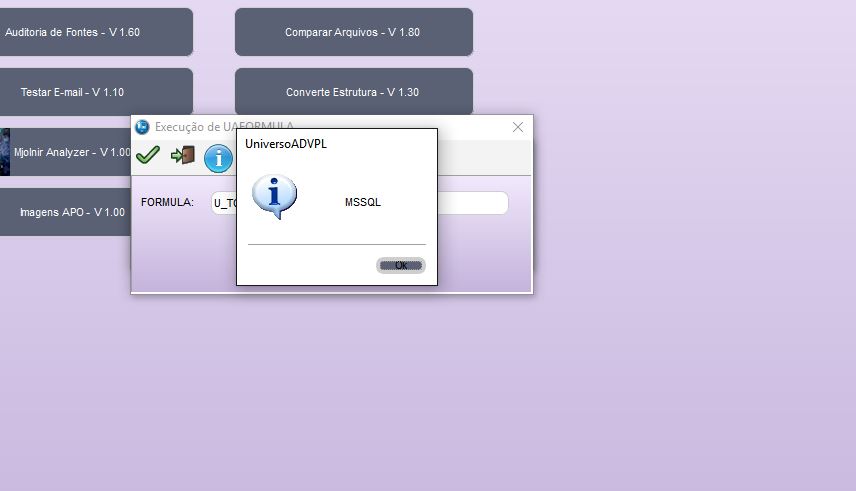Click the separator line above Ok button
This screenshot has height=491, width=856.
click(336, 244)
